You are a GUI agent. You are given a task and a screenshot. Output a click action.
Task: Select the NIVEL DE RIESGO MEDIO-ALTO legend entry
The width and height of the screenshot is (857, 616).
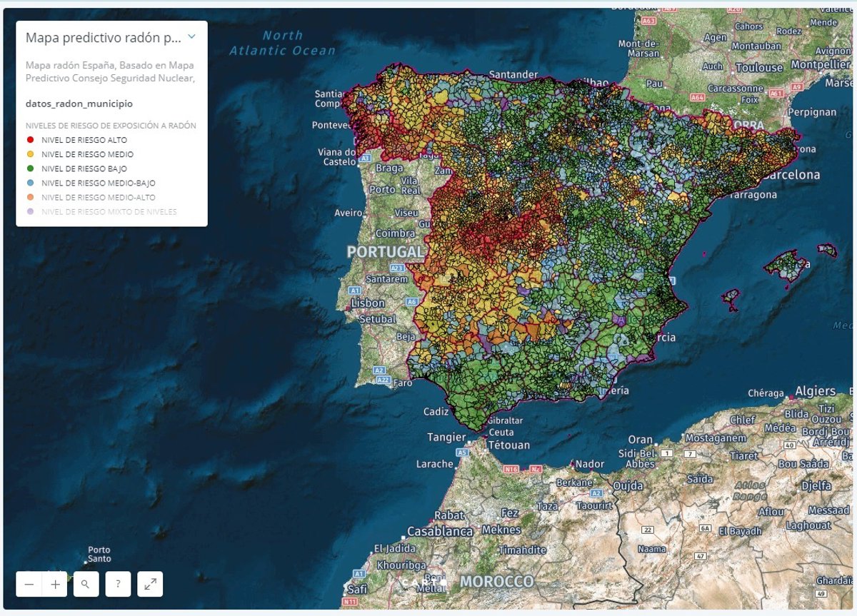pos(98,197)
